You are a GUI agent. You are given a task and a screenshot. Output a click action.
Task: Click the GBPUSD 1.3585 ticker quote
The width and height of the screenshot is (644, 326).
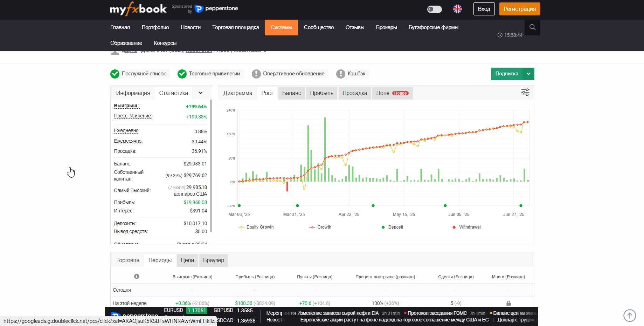tap(233, 311)
